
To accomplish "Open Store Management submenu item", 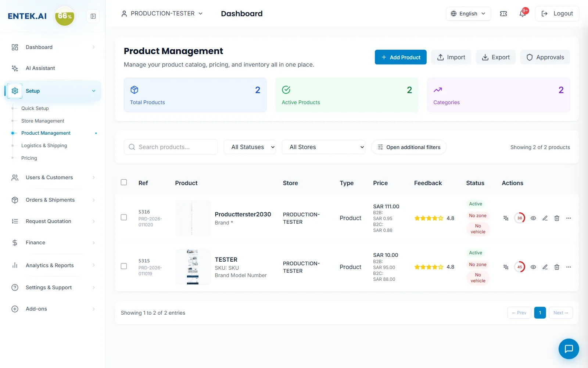I will 43,121.
